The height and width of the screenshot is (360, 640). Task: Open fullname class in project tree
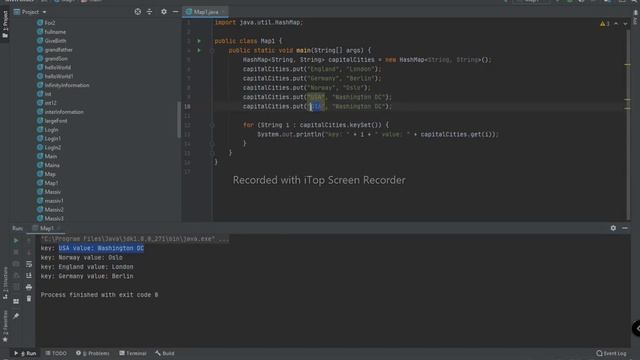pyautogui.click(x=51, y=32)
